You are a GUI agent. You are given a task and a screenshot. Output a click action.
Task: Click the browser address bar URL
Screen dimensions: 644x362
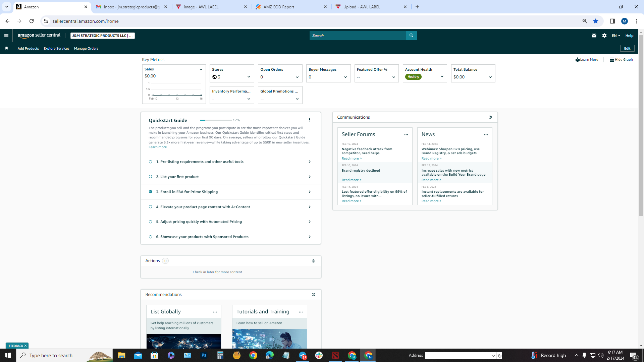point(86,21)
